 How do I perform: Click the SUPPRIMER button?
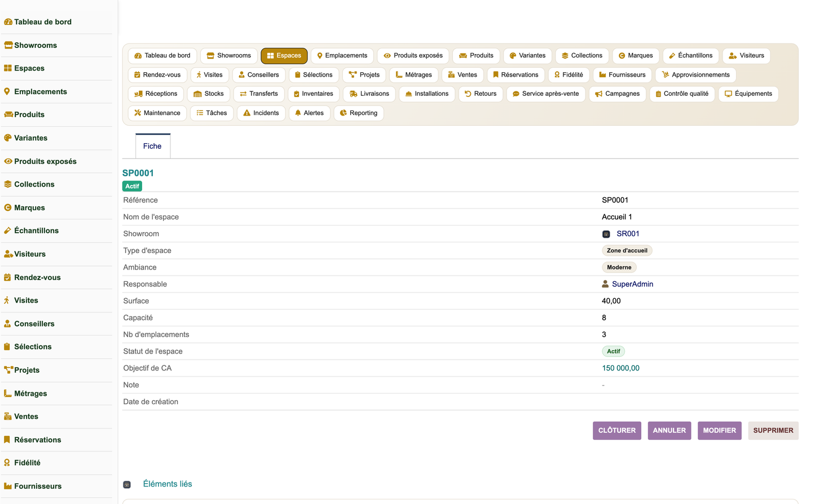point(773,430)
